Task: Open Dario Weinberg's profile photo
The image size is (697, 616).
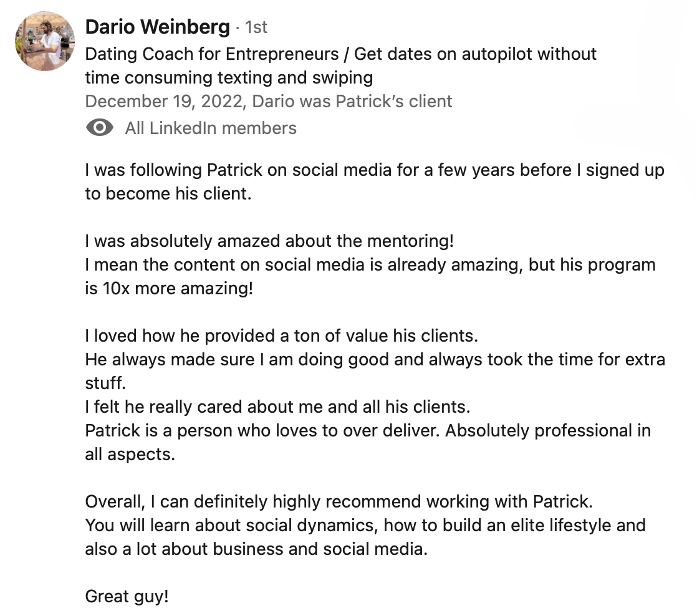Action: coord(44,41)
